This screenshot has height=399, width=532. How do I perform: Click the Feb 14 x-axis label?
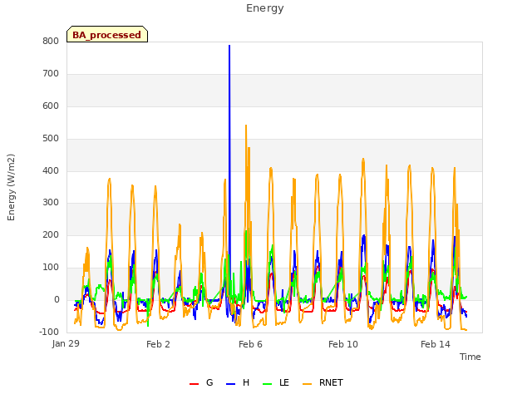coord(436,344)
